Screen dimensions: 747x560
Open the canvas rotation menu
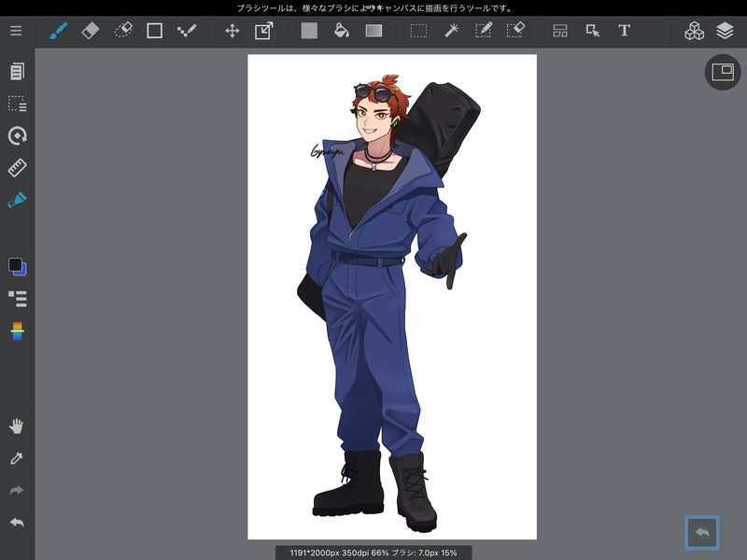(x=17, y=135)
